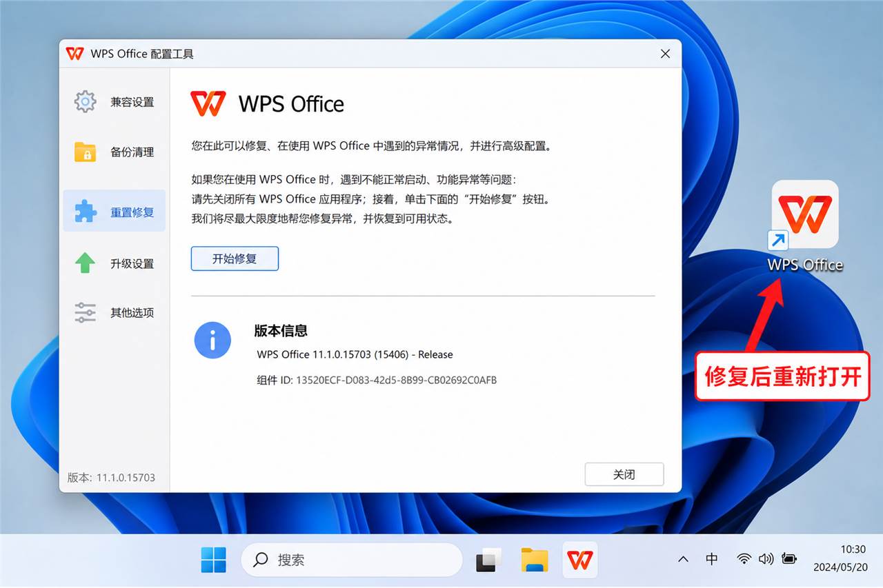Click the volume speaker tray icon
Viewport: 883px width, 588px height.
pyautogui.click(x=766, y=559)
